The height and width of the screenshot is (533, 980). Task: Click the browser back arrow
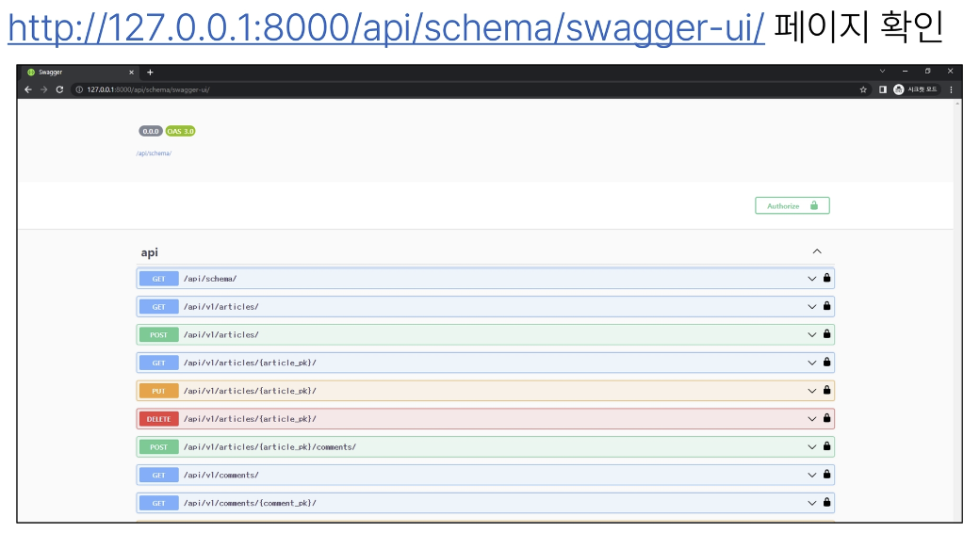(28, 89)
